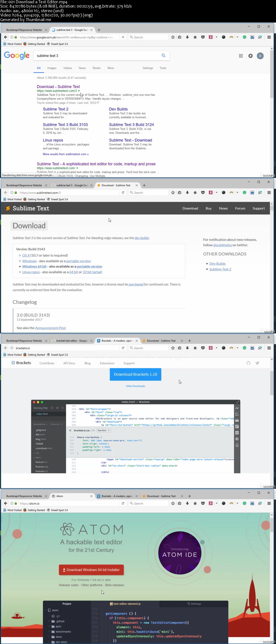The height and width of the screenshot is (644, 276).
Task: Click 'Download Windows 64-bit Installer' on the Atom page
Action: click(x=91, y=570)
